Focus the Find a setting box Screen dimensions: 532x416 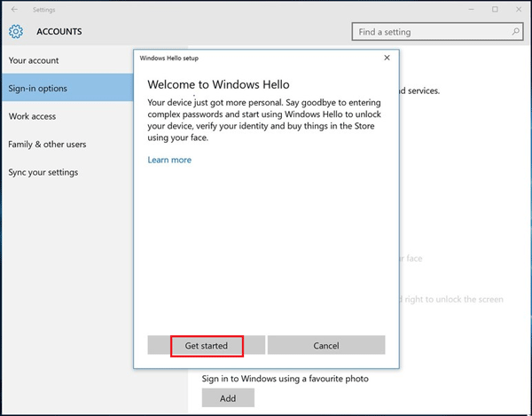(x=437, y=32)
